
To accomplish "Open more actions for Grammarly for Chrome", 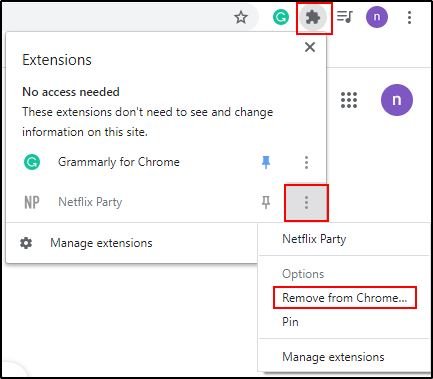I will (x=306, y=162).
